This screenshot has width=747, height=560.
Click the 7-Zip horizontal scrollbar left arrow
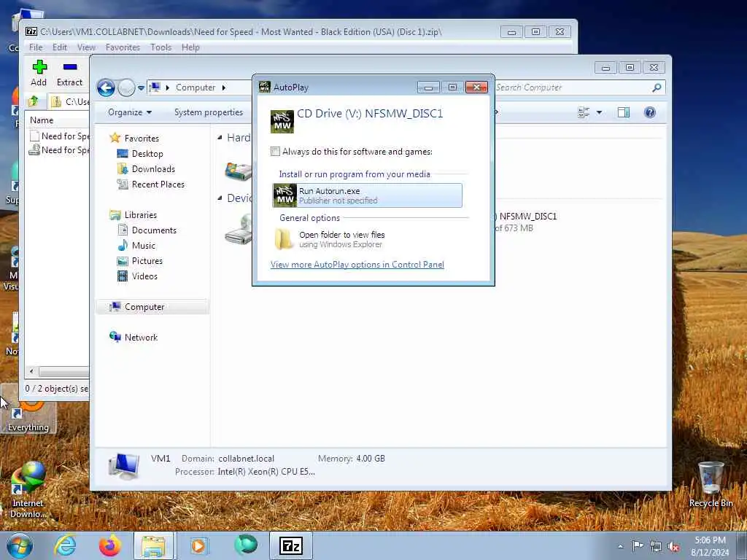pos(31,371)
